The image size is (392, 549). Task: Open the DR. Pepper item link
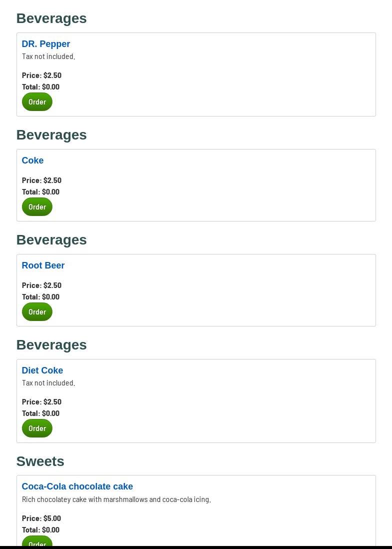pyautogui.click(x=46, y=44)
